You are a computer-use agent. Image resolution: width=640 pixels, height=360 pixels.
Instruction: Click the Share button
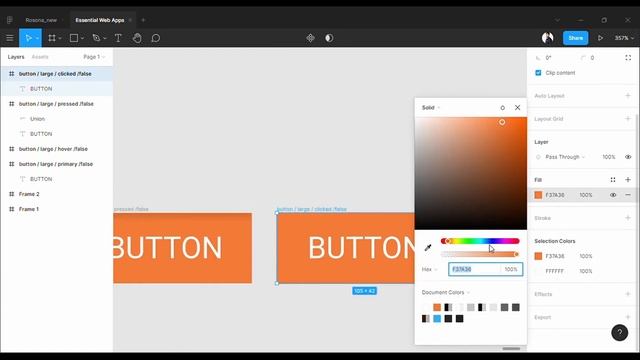pyautogui.click(x=576, y=38)
